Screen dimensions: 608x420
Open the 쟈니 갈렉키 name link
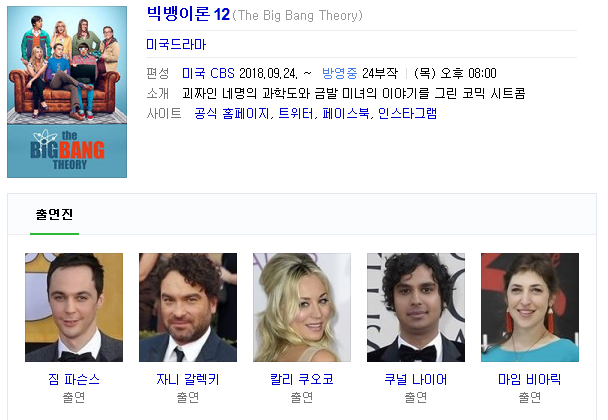pyautogui.click(x=188, y=379)
